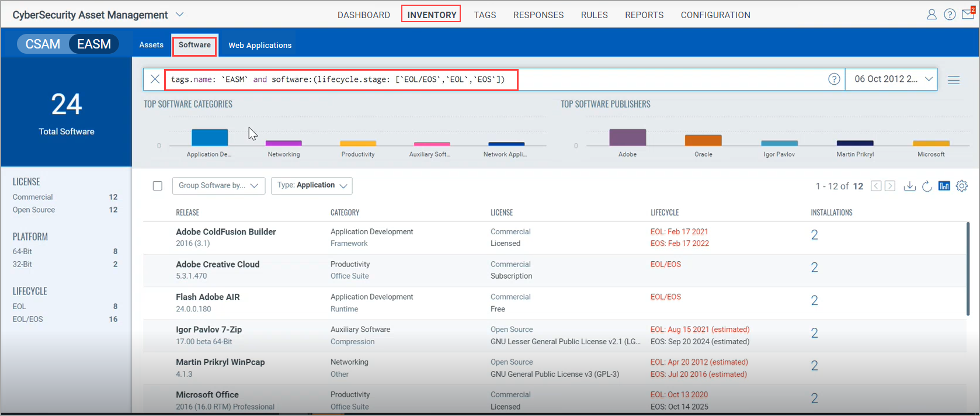Click the 24 Total Software count
This screenshot has height=416, width=980.
click(x=67, y=105)
